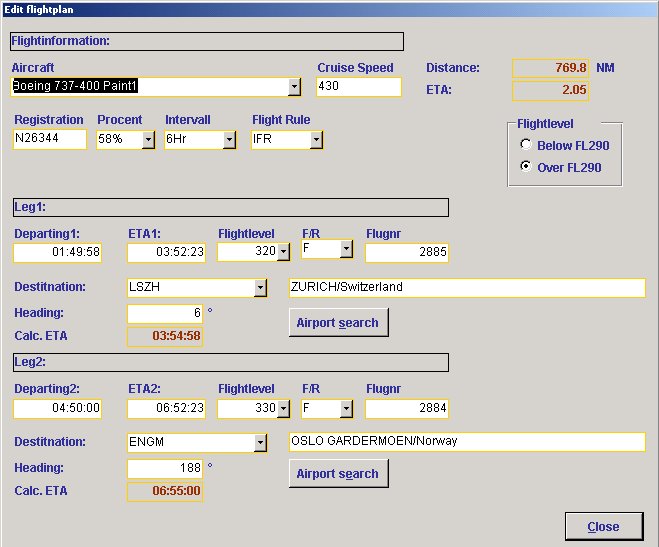Click the ZURICH/Switzerland airport name field
Image resolution: width=659 pixels, height=547 pixels.
point(467,288)
